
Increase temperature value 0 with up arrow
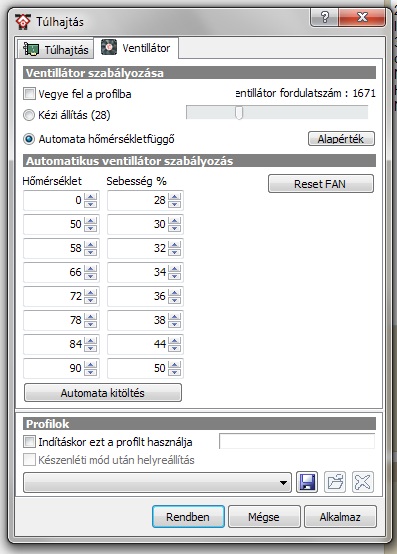pos(90,197)
